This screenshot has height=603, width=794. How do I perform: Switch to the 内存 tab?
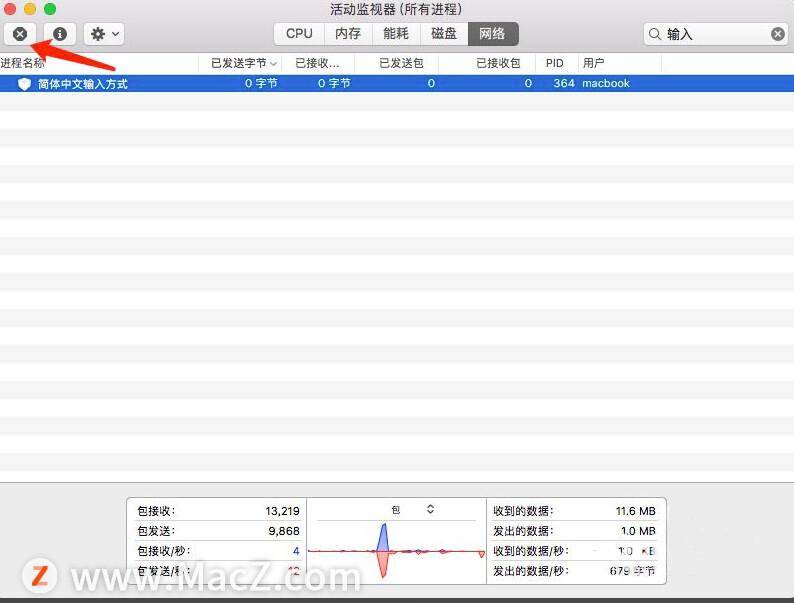click(348, 34)
